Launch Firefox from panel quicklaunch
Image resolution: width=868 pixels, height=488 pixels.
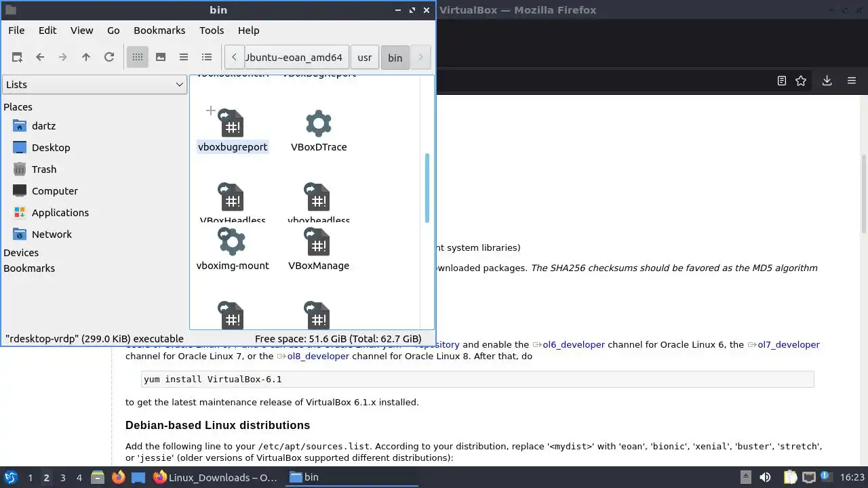click(118, 477)
